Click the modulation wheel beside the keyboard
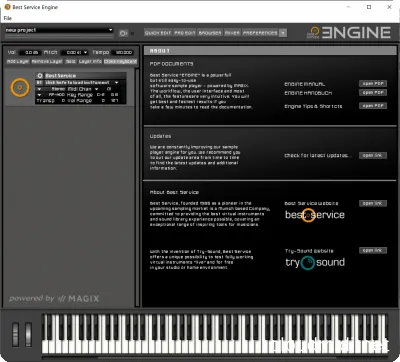 [x=28, y=334]
